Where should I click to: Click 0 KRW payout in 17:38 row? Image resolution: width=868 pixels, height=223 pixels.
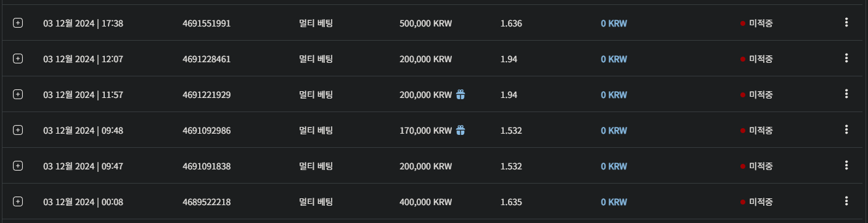click(x=614, y=23)
